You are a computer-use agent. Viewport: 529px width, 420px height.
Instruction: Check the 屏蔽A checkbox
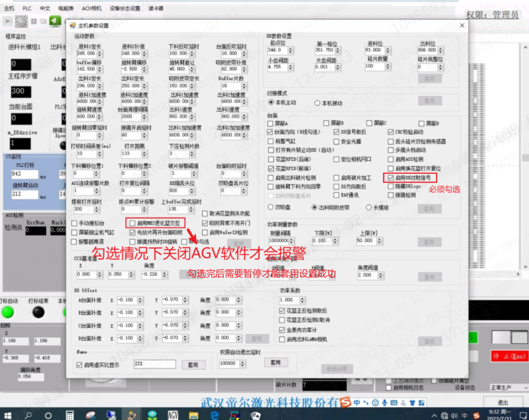coord(270,124)
